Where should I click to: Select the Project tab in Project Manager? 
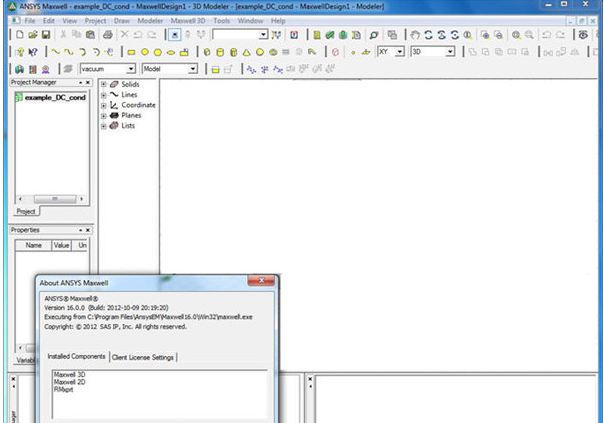tap(26, 212)
